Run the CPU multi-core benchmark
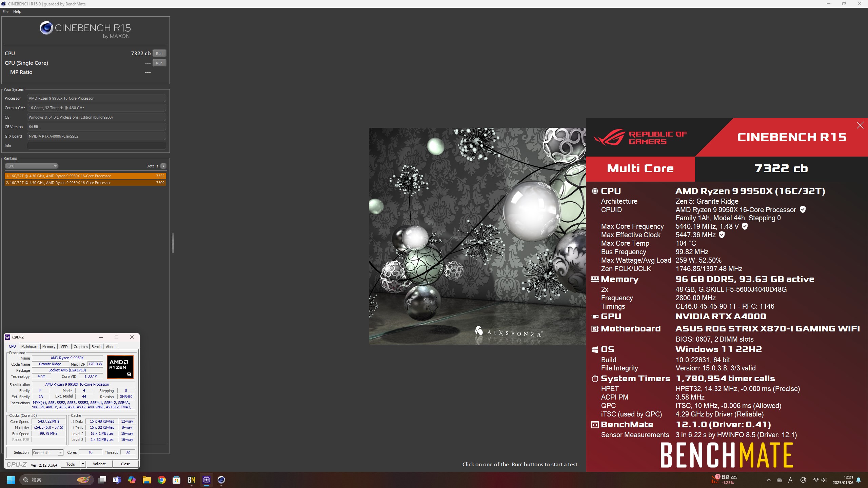The width and height of the screenshot is (868, 488). click(x=159, y=53)
